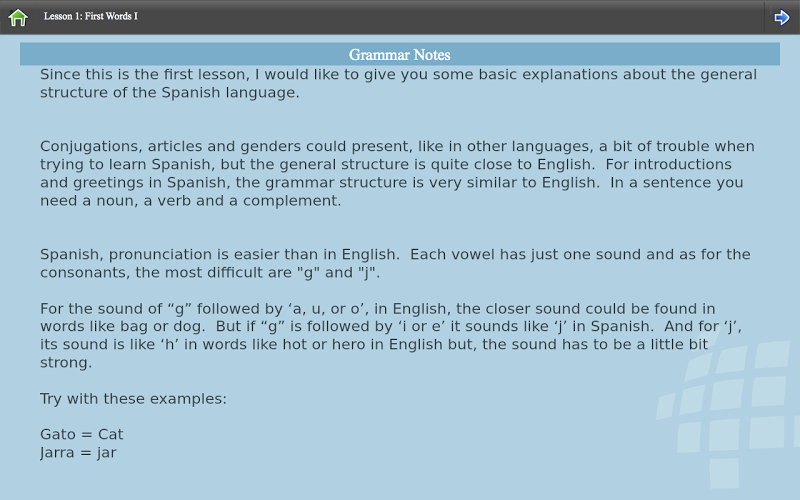Click the line mentioning 'words like bag or dog'
The width and height of the screenshot is (800, 500).
[x=392, y=327]
